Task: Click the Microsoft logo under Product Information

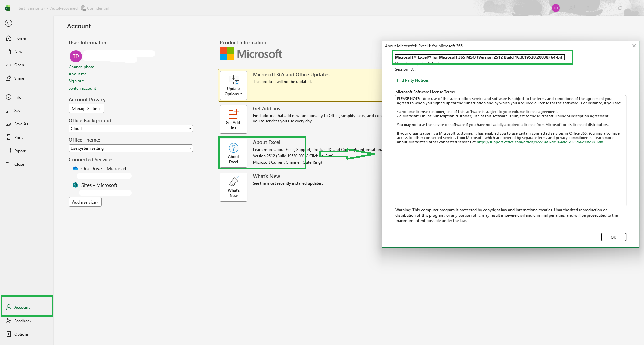Action: tap(251, 54)
